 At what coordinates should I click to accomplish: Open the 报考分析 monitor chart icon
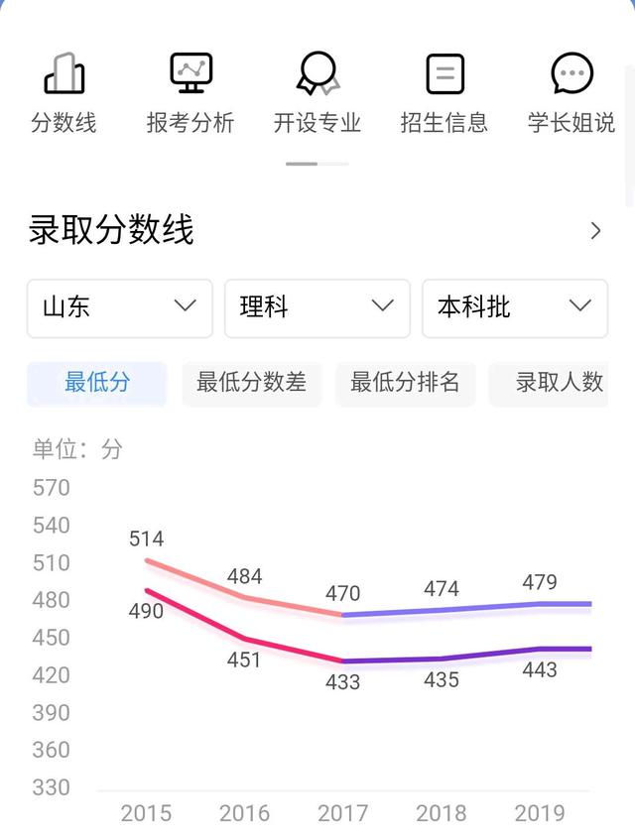click(190, 72)
